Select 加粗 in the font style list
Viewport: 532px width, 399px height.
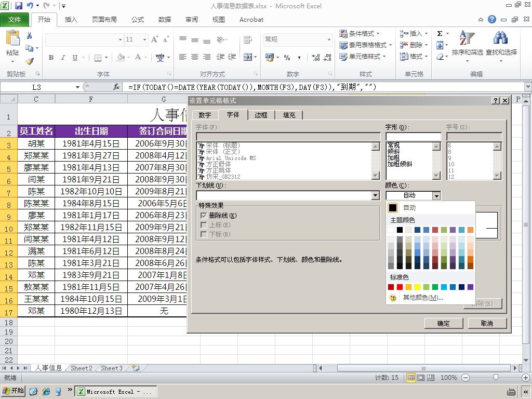pos(394,158)
